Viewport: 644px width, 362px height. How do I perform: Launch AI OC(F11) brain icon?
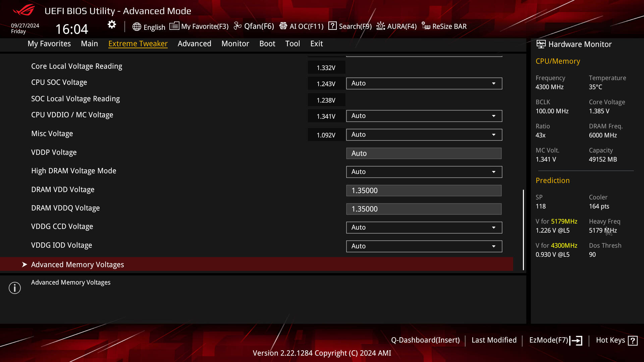(x=283, y=26)
